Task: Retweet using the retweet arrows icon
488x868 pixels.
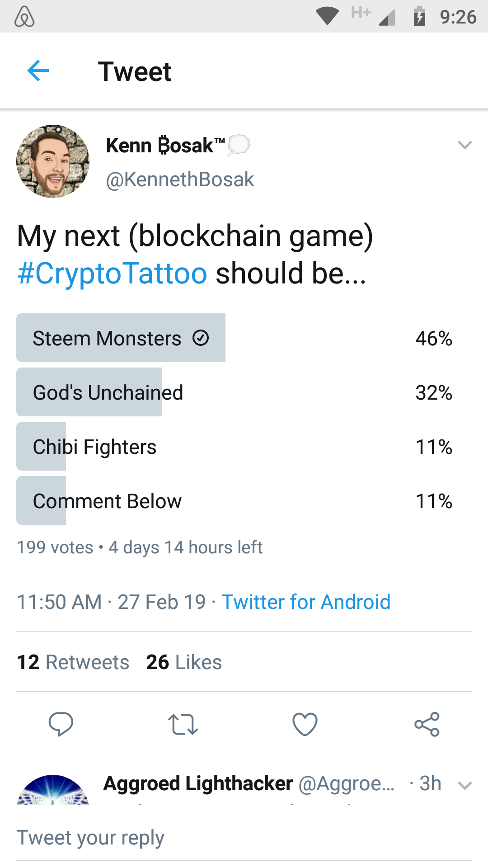Action: point(183,725)
